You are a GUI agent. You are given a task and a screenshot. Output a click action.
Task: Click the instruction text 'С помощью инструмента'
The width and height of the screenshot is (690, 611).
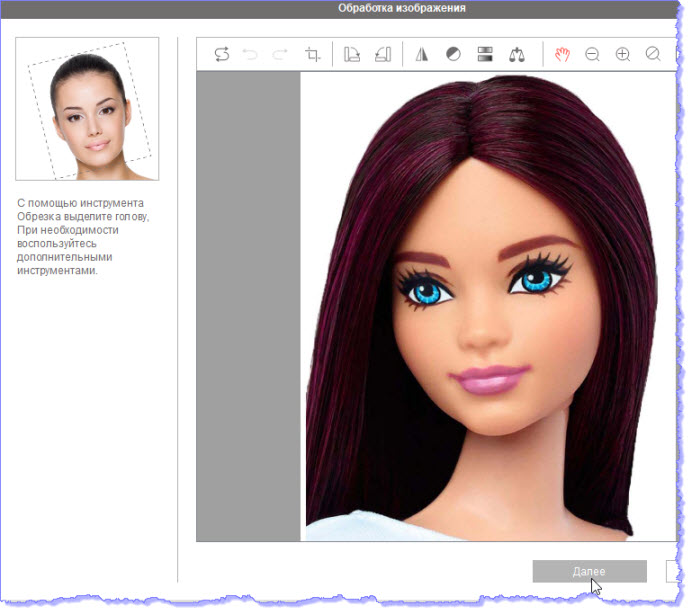tap(81, 203)
